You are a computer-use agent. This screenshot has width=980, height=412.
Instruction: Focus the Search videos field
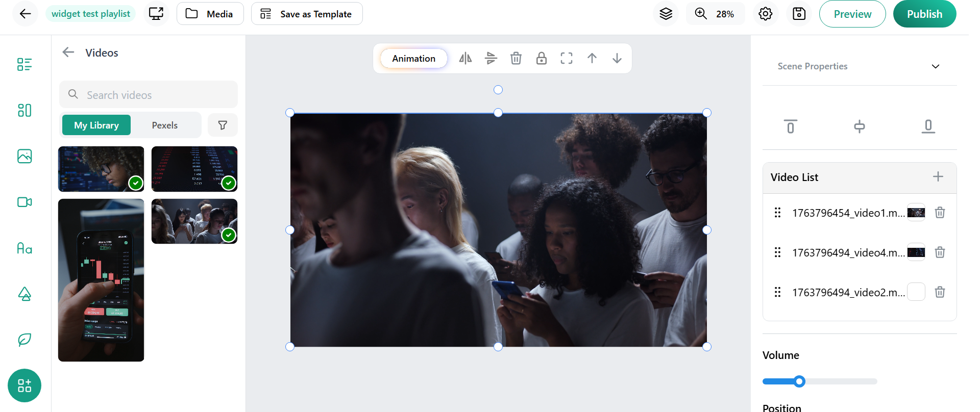149,94
